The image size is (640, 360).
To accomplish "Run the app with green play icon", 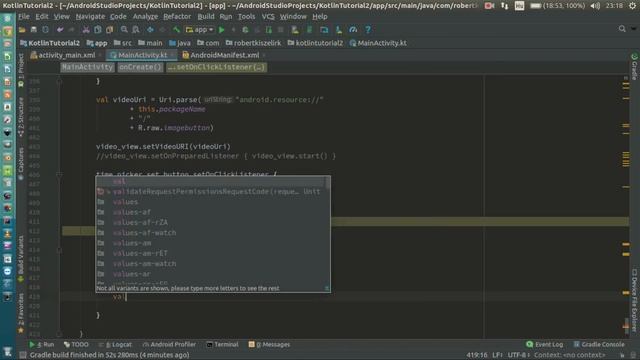I will point(222,30).
